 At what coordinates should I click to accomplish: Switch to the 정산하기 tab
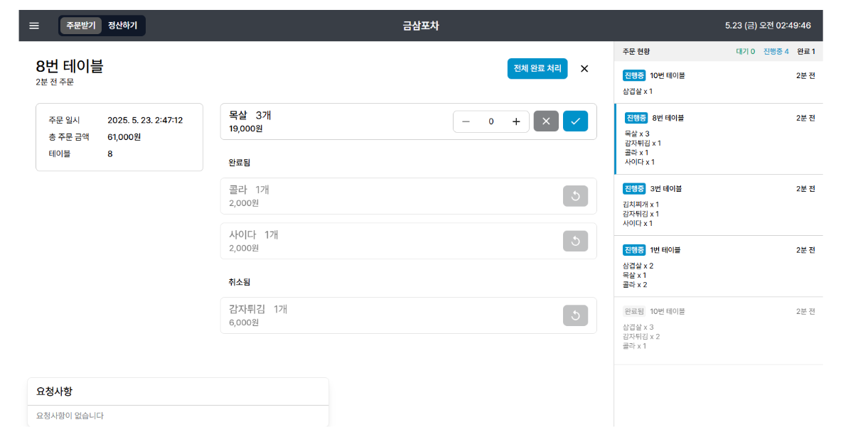[x=122, y=26]
